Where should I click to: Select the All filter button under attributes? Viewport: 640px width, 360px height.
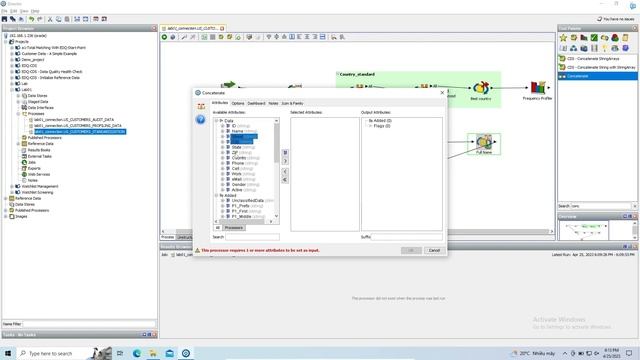tap(218, 228)
